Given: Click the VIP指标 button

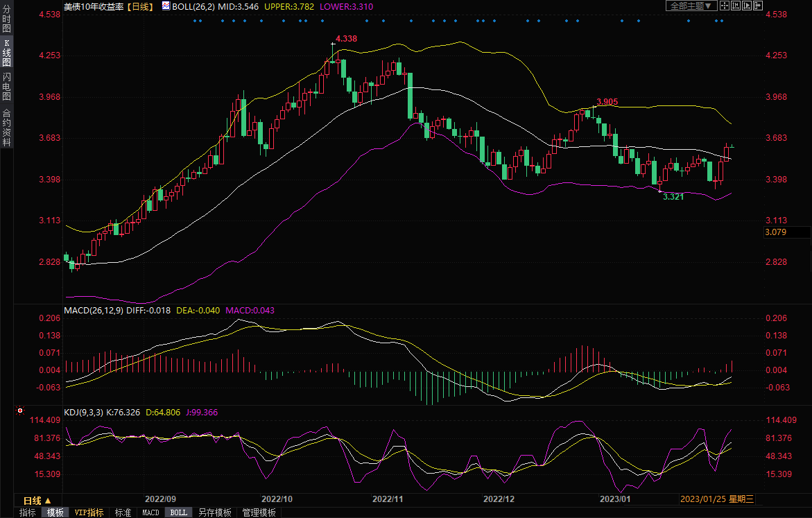Looking at the screenshot, I should [x=89, y=512].
